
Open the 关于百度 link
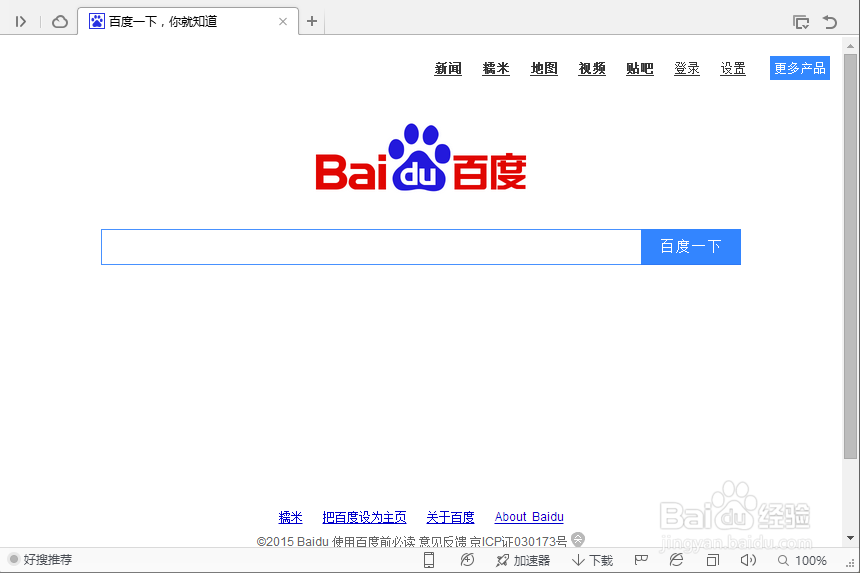pos(450,517)
